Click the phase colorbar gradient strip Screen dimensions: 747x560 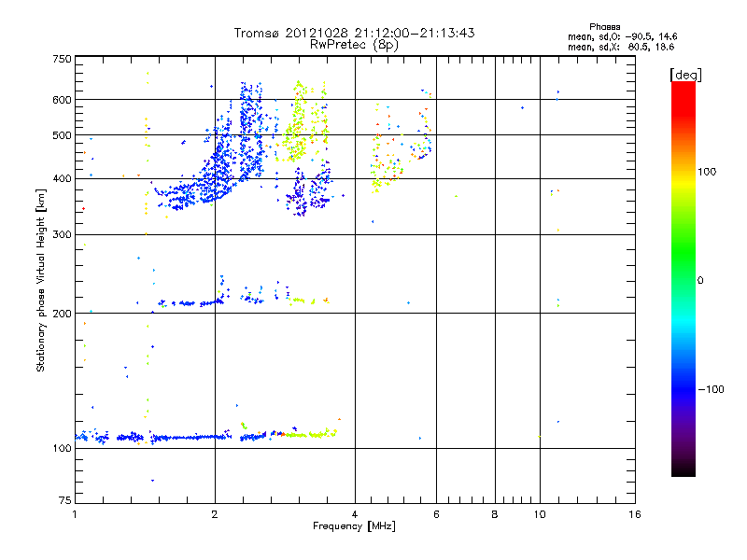[684, 278]
